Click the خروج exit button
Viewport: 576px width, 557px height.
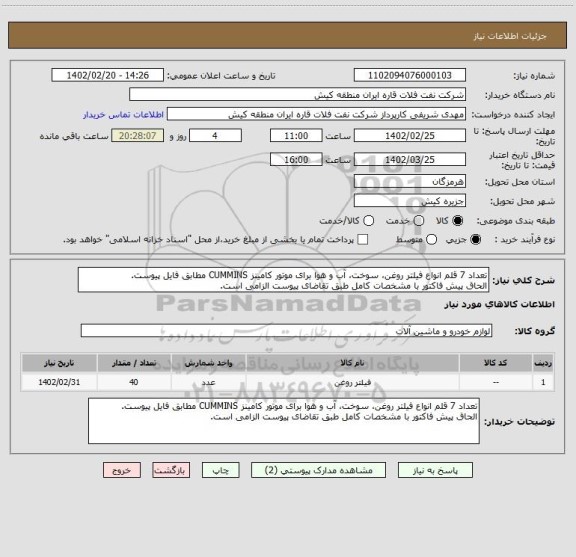(122, 470)
